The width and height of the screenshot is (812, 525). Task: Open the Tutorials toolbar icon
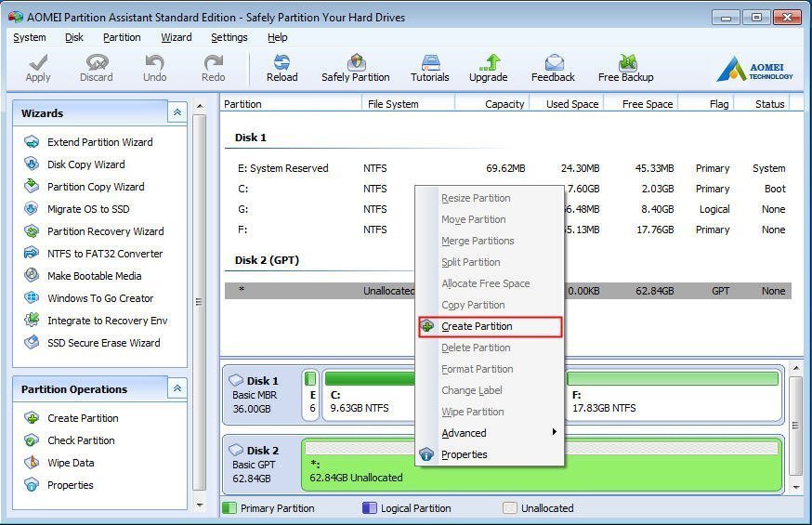(430, 62)
